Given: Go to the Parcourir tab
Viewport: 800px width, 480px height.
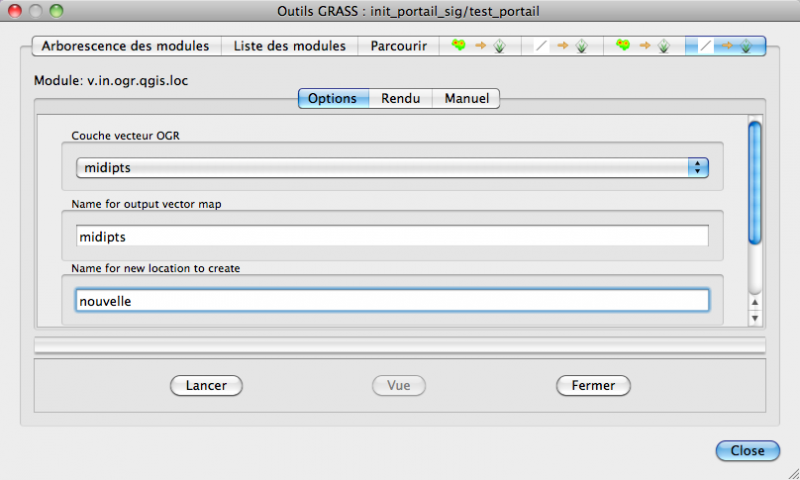Looking at the screenshot, I should 399,46.
